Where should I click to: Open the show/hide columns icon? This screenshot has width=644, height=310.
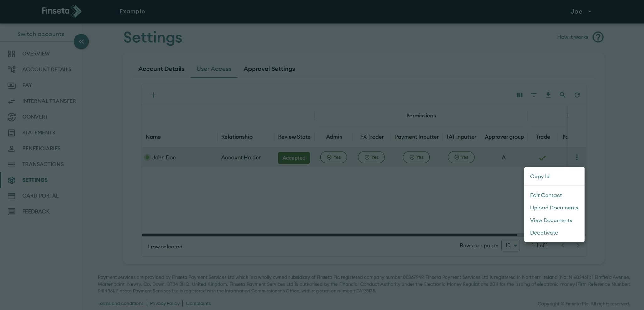coord(519,95)
